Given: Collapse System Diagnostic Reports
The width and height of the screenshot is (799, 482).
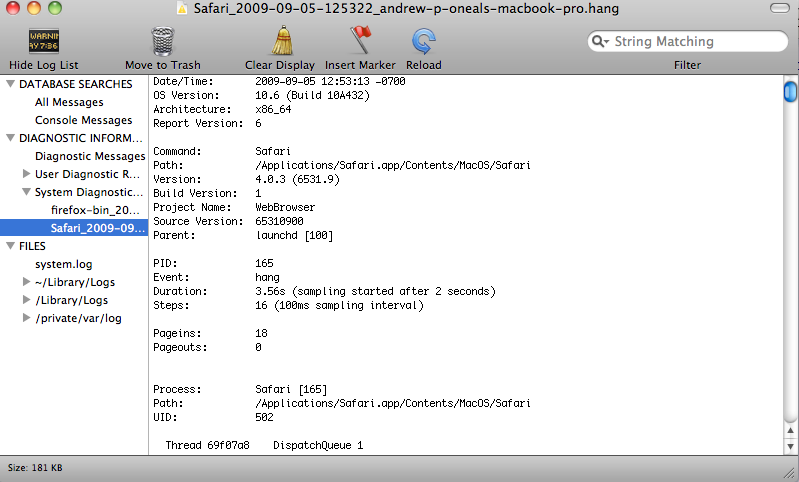Looking at the screenshot, I should 26,192.
